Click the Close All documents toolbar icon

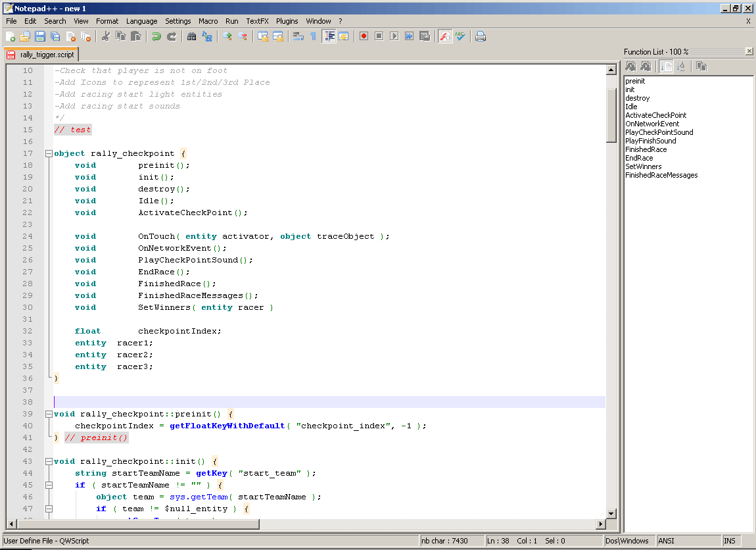(86, 37)
